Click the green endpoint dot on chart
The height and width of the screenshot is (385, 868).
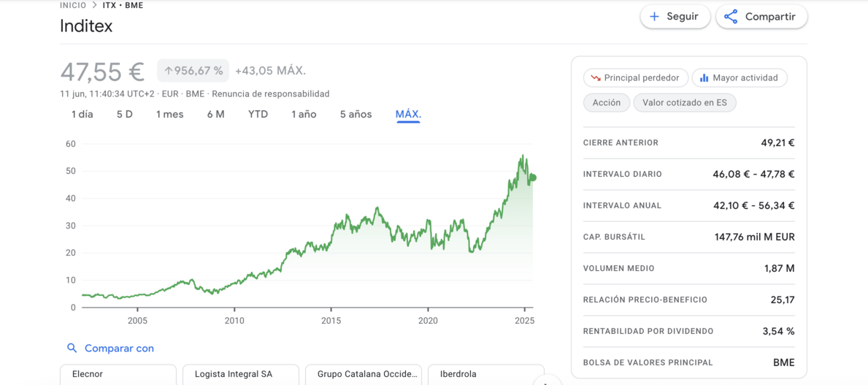[x=533, y=178]
